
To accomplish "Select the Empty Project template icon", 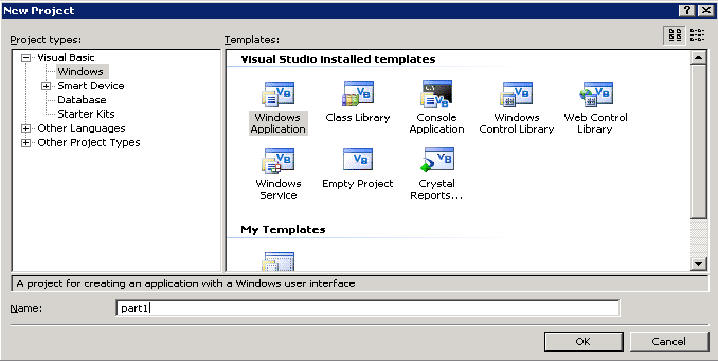I will [x=358, y=159].
